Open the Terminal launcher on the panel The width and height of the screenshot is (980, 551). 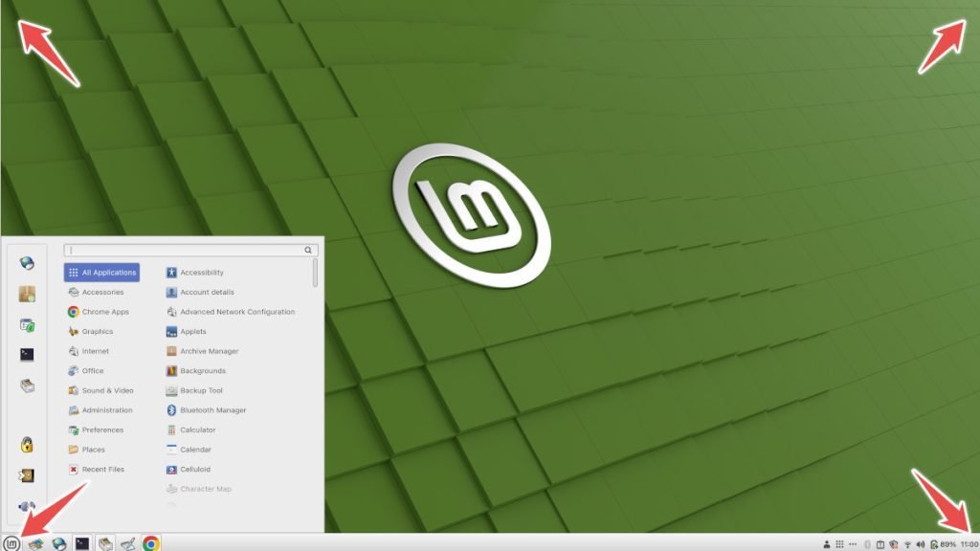[82, 543]
